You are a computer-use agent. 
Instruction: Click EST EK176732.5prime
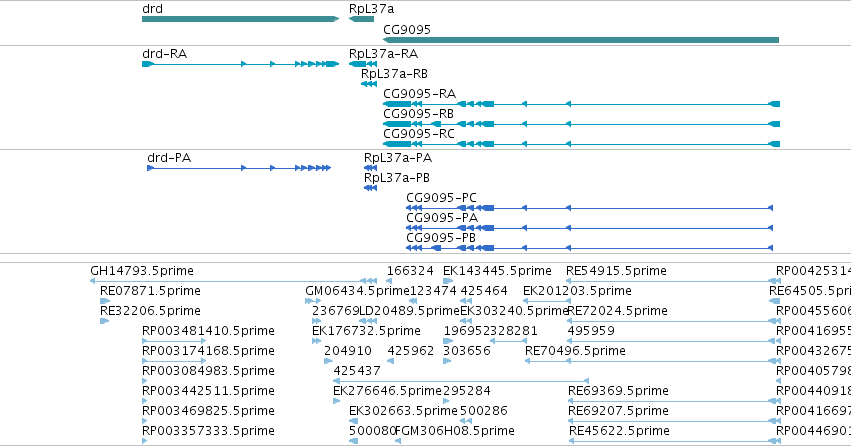pos(366,331)
